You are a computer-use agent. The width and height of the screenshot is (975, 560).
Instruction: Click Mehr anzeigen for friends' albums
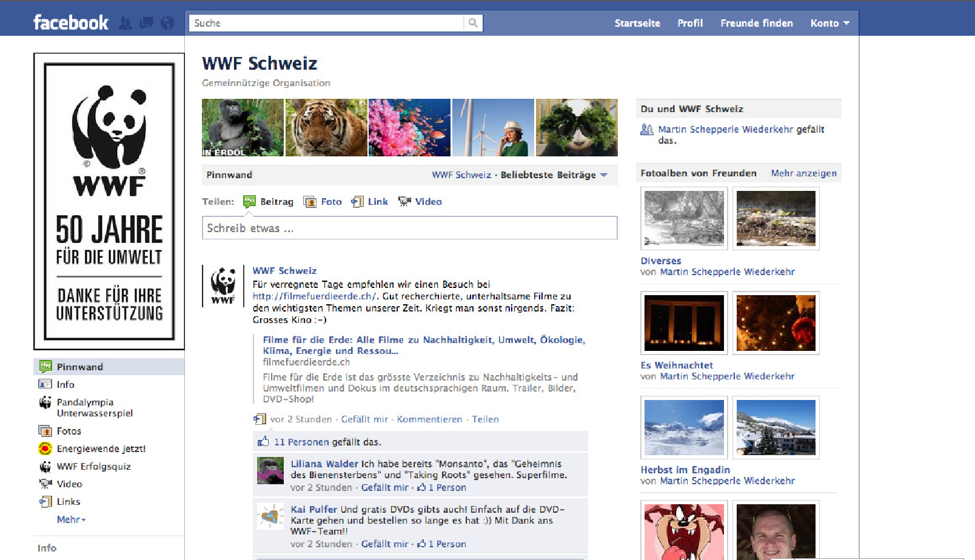tap(803, 173)
